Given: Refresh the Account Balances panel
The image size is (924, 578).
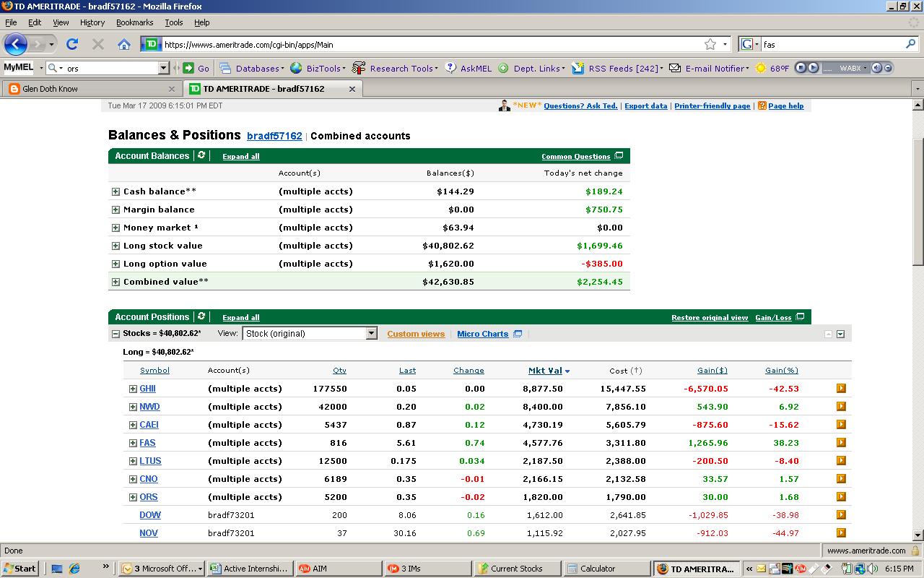Looking at the screenshot, I should [201, 155].
